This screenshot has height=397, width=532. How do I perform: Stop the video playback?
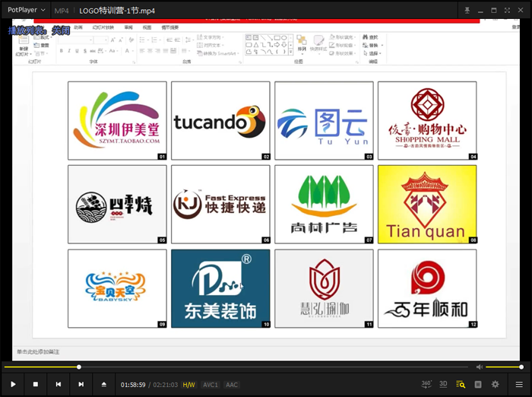point(35,385)
